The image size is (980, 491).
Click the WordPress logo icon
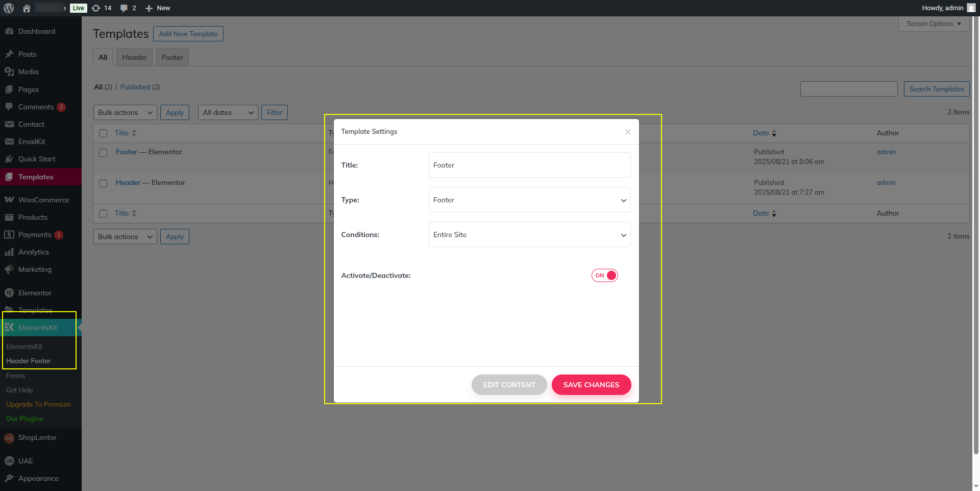click(x=9, y=8)
